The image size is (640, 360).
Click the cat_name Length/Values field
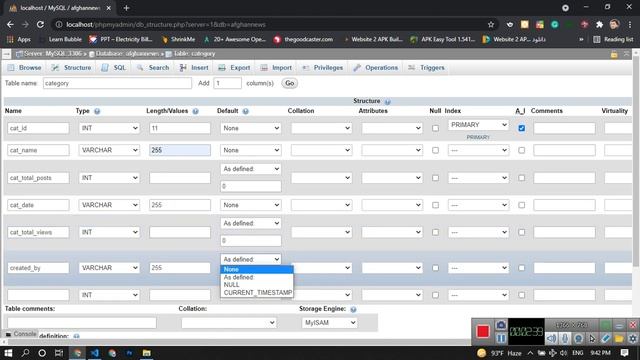(x=180, y=150)
